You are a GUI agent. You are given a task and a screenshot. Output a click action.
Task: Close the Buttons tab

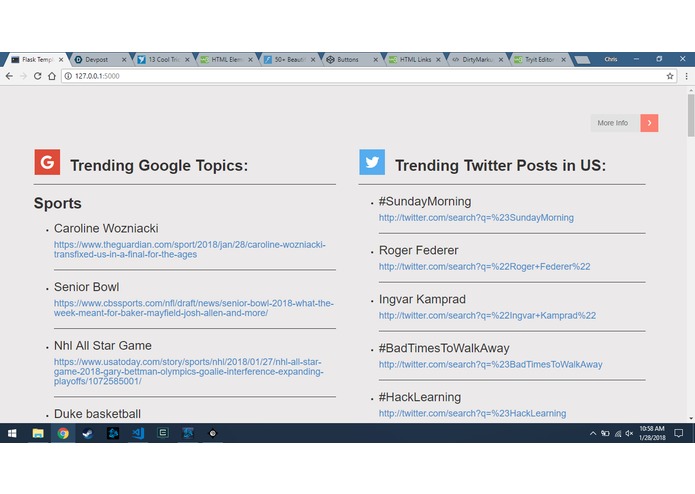tap(375, 59)
